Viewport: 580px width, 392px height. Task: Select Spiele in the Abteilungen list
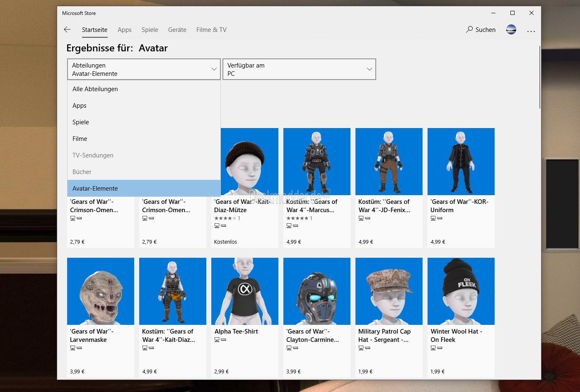144,122
